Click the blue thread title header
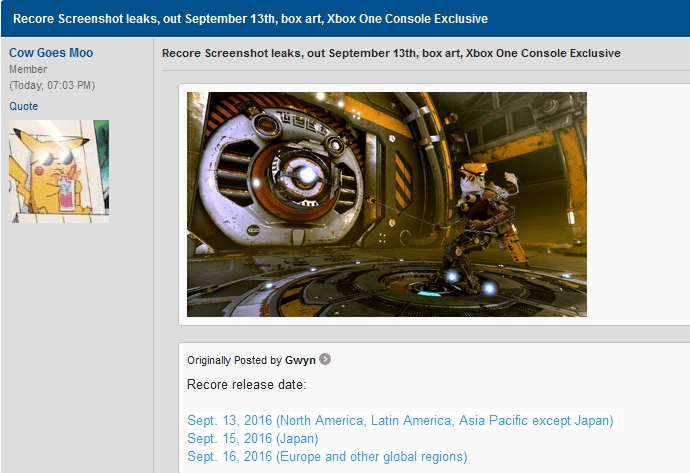 click(x=250, y=19)
